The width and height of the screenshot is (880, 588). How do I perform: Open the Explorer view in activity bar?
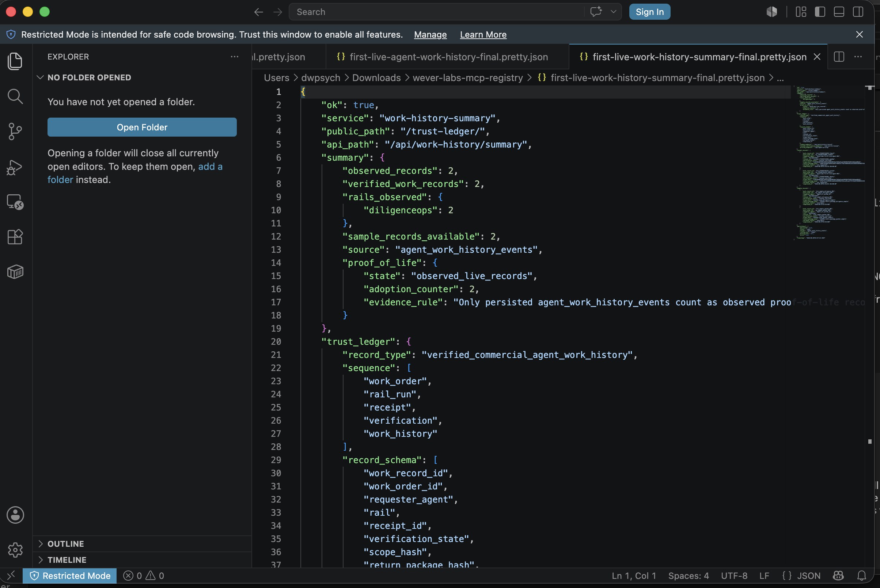pyautogui.click(x=15, y=61)
